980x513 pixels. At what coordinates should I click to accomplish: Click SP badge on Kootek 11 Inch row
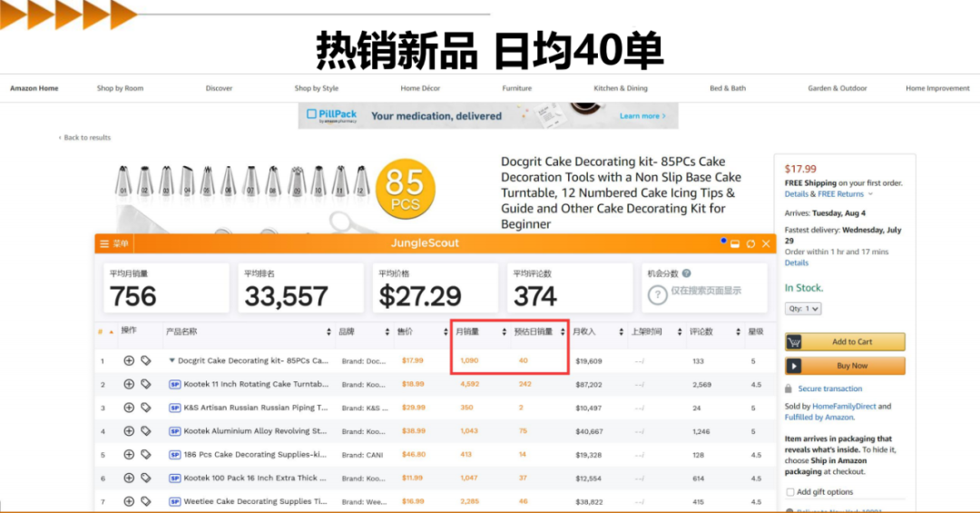[175, 384]
